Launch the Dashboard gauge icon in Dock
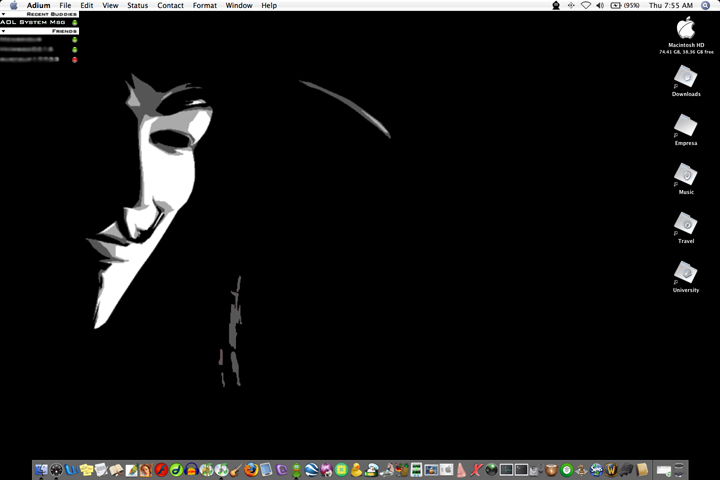This screenshot has height=480, width=720. pyautogui.click(x=56, y=470)
